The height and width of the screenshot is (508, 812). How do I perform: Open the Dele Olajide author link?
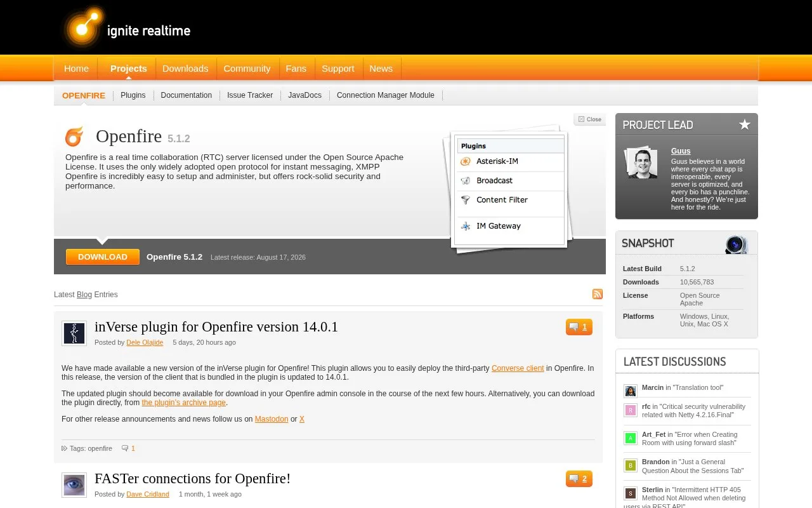145,342
